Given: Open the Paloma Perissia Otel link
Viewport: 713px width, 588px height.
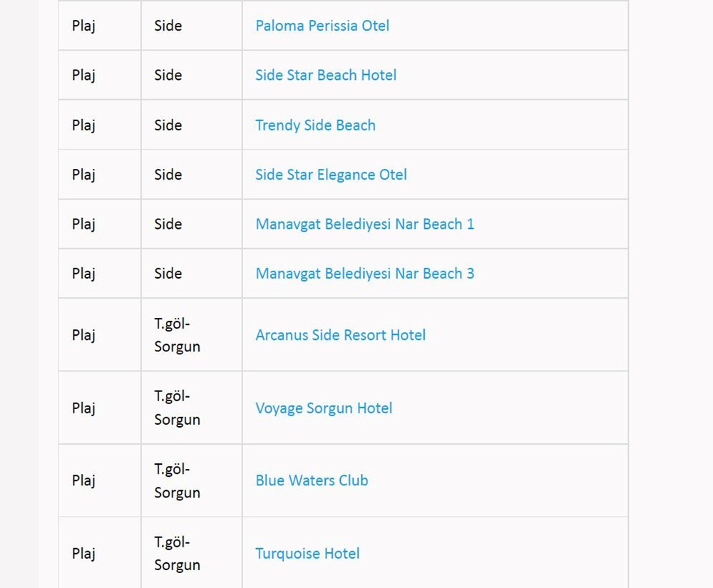Looking at the screenshot, I should point(322,26).
